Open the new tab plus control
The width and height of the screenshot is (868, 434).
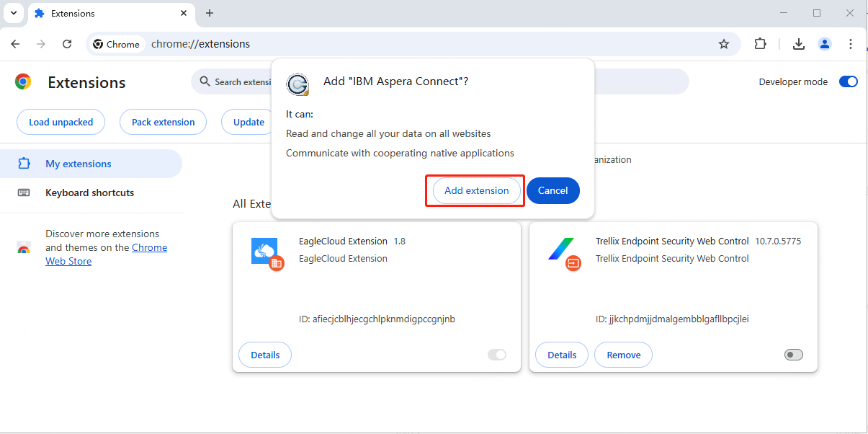point(209,13)
